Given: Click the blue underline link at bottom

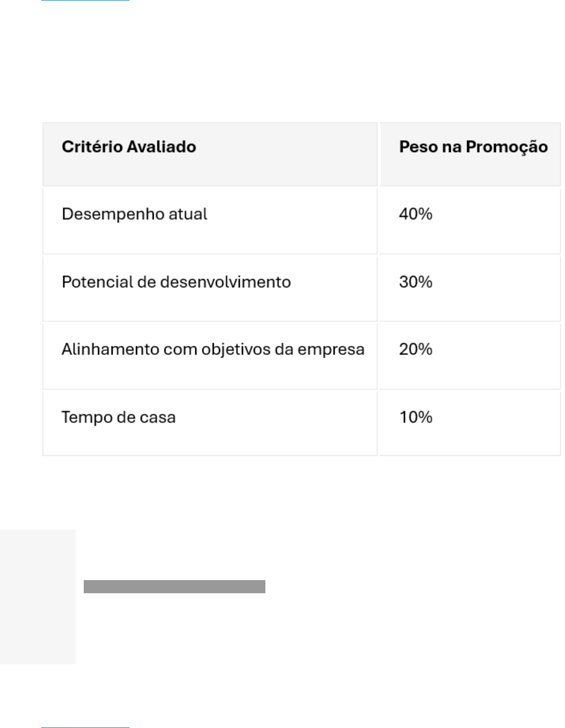Looking at the screenshot, I should [x=85, y=727].
